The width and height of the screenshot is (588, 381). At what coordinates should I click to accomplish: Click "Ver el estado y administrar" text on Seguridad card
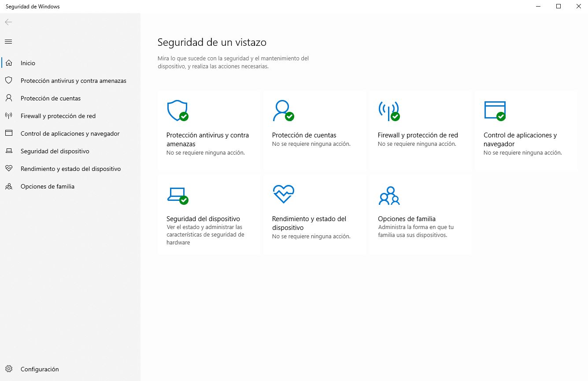205,235
